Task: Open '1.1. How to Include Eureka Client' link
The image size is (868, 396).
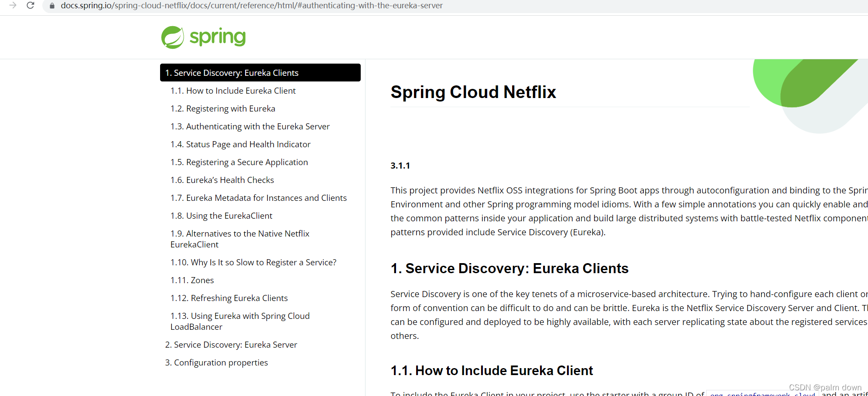Action: 233,91
